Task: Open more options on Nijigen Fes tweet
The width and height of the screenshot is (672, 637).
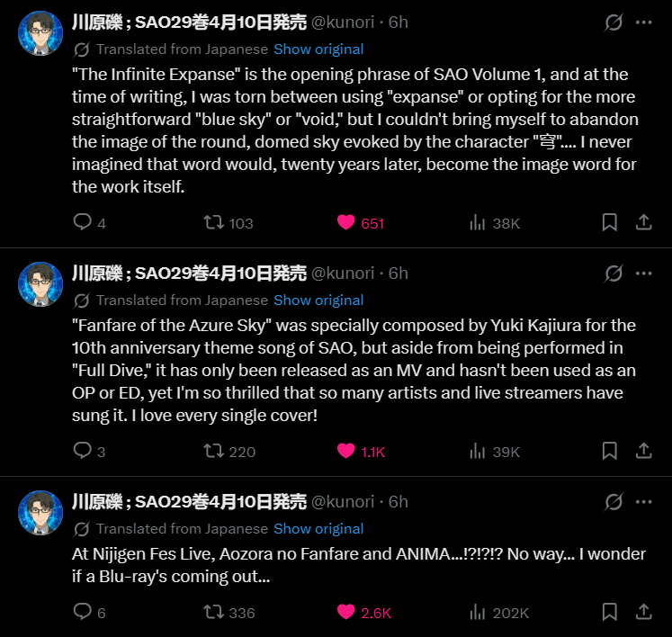Action: (644, 501)
